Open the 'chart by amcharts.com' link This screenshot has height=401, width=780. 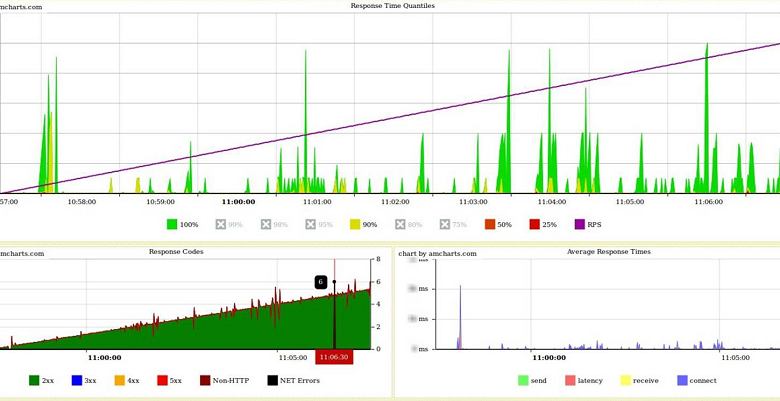[x=437, y=254]
